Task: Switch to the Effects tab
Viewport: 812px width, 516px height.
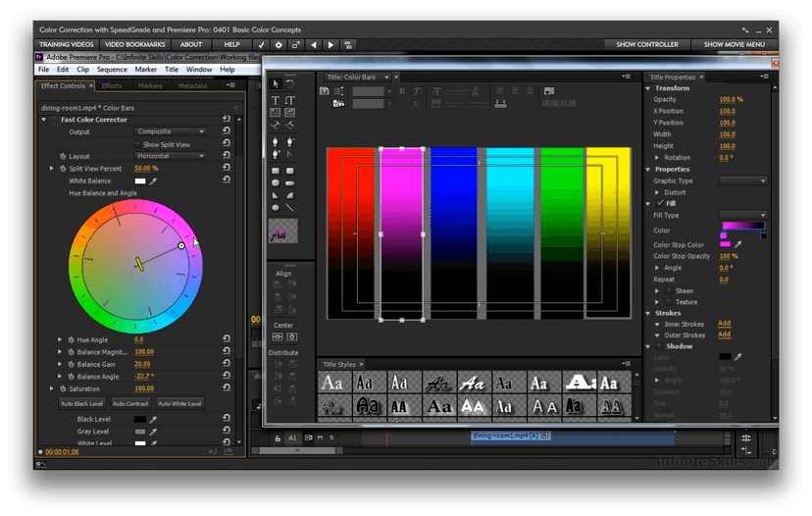Action: pos(112,86)
